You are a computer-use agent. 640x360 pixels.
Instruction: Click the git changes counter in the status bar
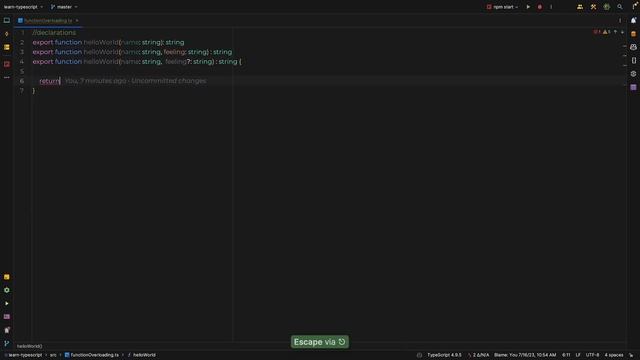(478, 355)
